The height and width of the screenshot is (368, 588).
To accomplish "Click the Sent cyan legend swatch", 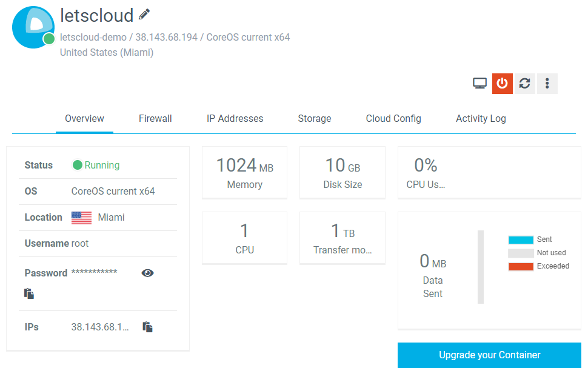I will (521, 239).
